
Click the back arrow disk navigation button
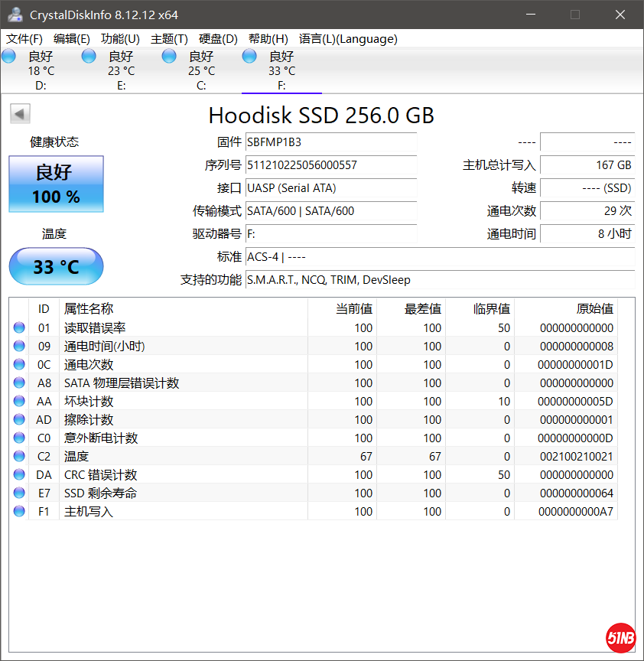coord(20,114)
